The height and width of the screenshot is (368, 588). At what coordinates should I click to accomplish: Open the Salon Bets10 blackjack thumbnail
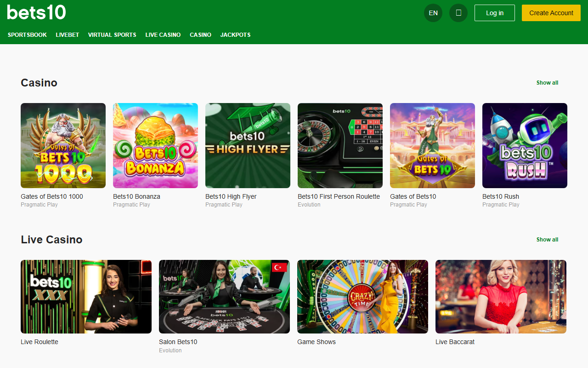pyautogui.click(x=224, y=297)
